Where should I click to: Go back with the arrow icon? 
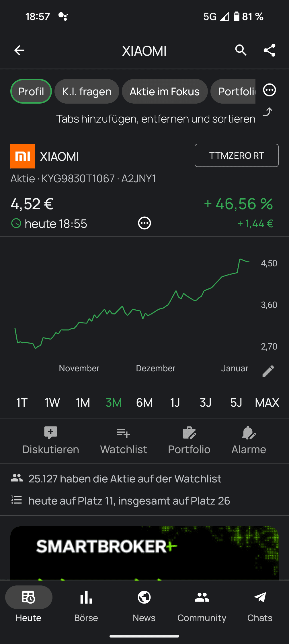[x=19, y=51]
